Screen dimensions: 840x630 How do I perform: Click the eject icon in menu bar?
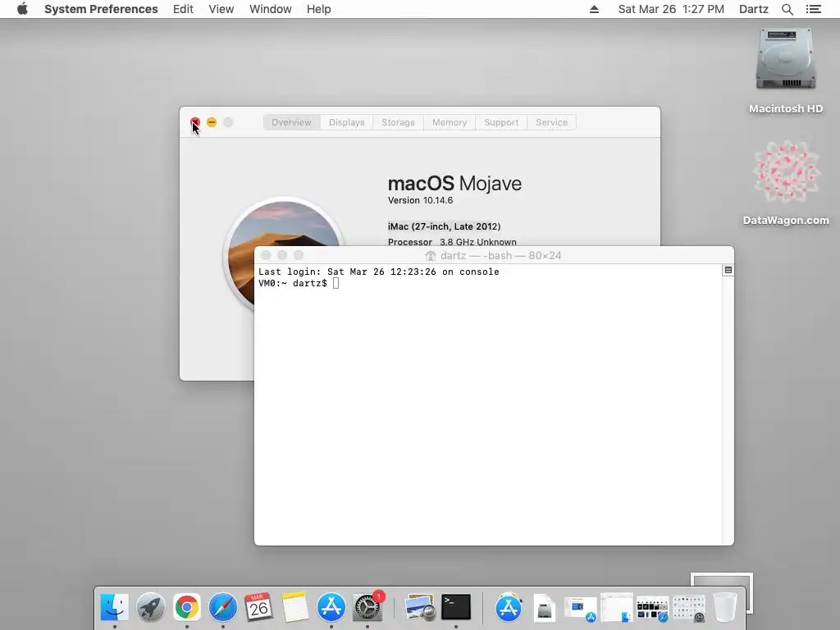click(x=594, y=9)
